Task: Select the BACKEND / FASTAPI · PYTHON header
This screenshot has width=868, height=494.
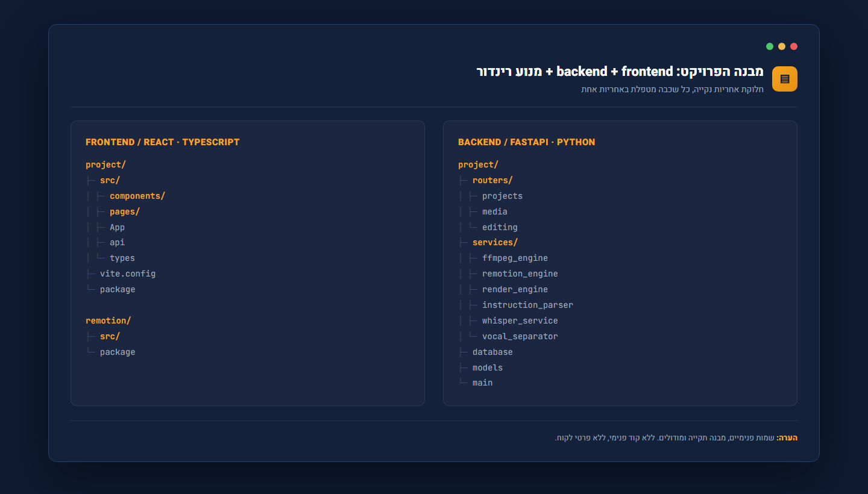Action: click(x=526, y=142)
